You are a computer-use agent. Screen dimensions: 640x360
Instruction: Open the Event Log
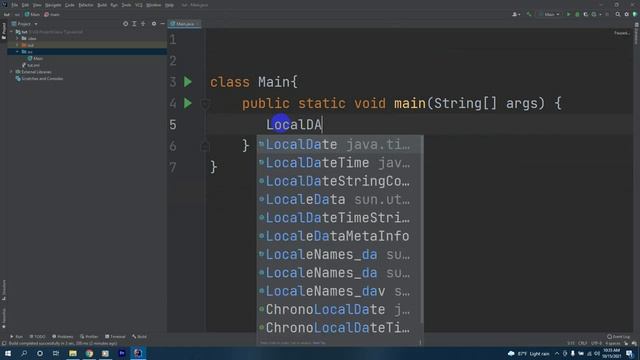(618, 337)
